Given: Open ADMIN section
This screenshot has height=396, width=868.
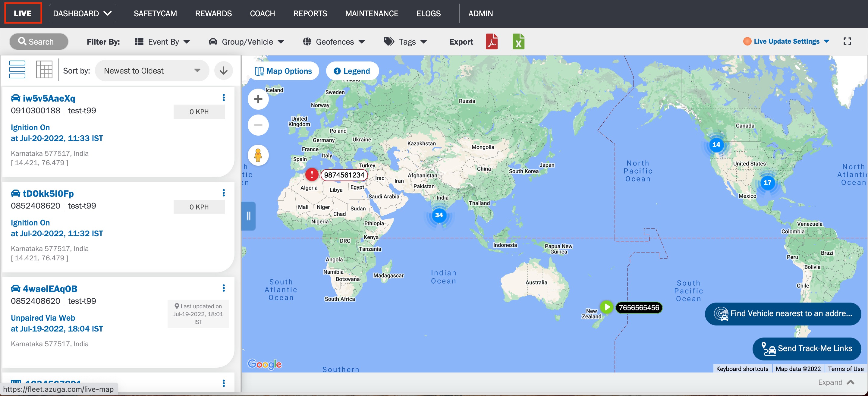Looking at the screenshot, I should pyautogui.click(x=480, y=14).
